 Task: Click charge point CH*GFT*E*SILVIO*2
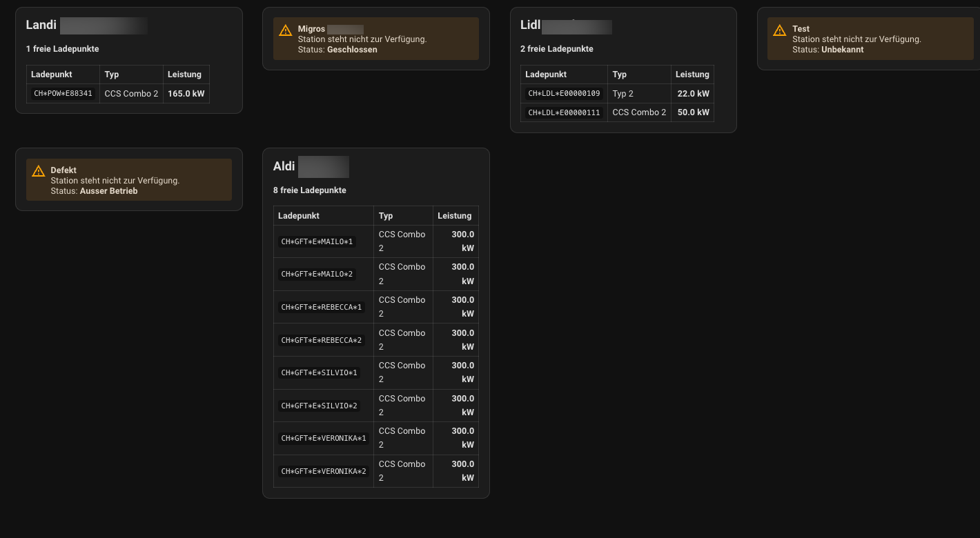click(x=319, y=406)
